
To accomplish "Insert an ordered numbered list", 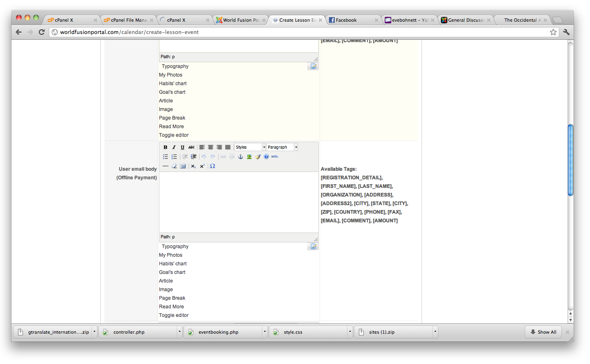I will (174, 156).
